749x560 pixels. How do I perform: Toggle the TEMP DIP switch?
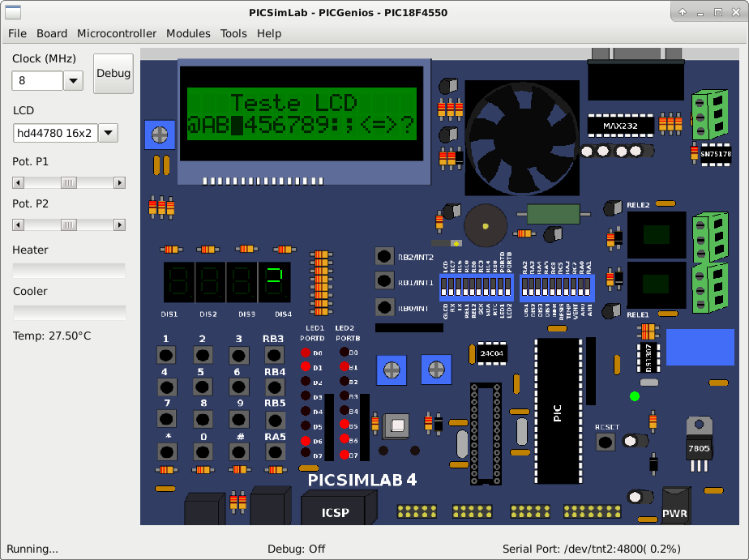[x=566, y=287]
